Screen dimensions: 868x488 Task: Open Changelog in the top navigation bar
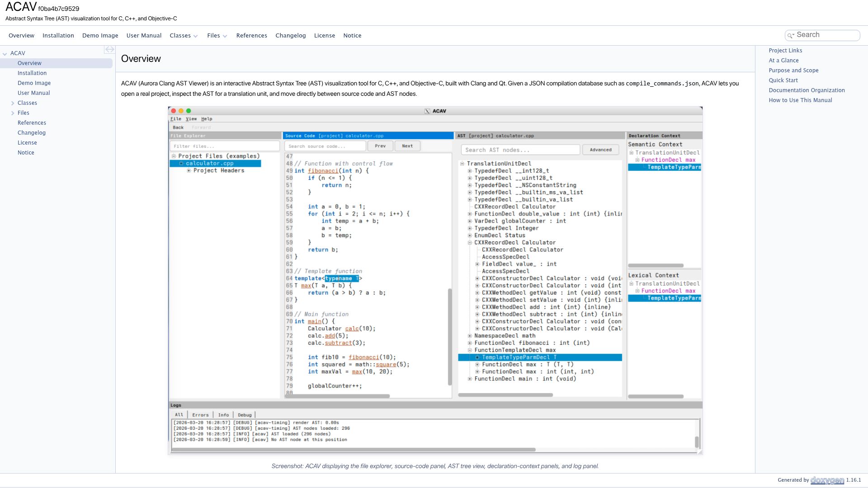291,36
